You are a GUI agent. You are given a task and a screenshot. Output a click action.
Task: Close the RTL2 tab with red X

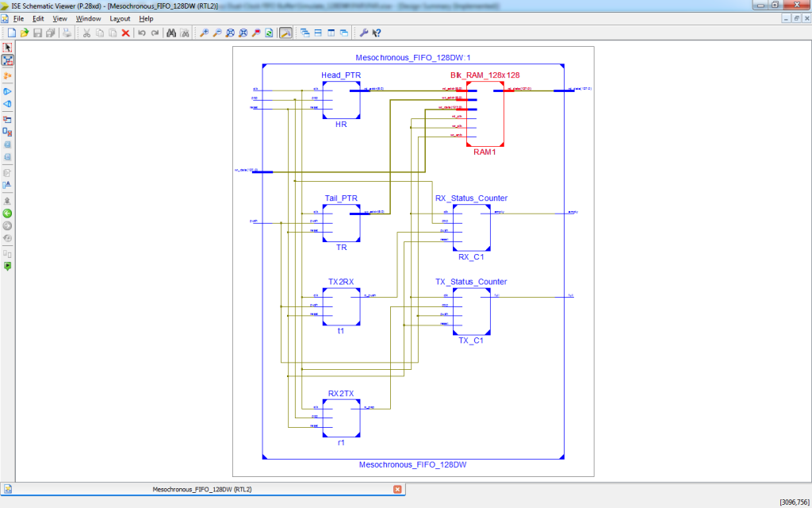(x=396, y=490)
